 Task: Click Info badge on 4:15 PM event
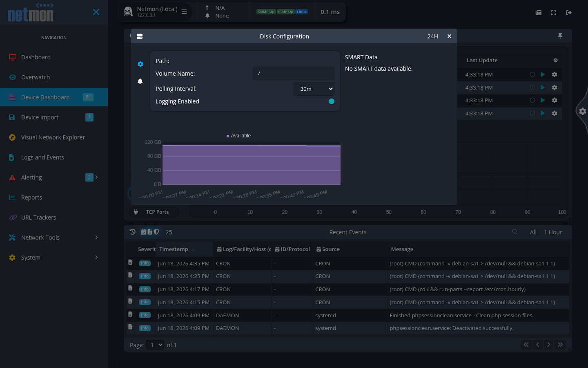click(x=145, y=302)
